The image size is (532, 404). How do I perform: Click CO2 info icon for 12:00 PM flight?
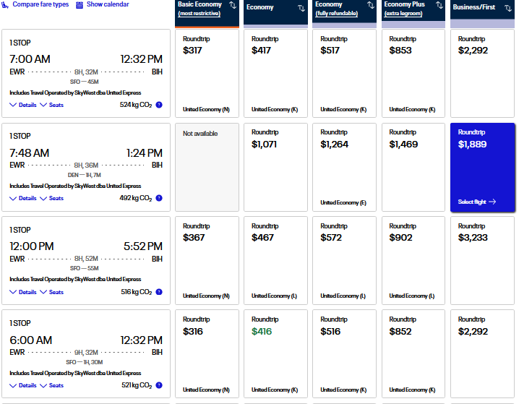pyautogui.click(x=159, y=292)
